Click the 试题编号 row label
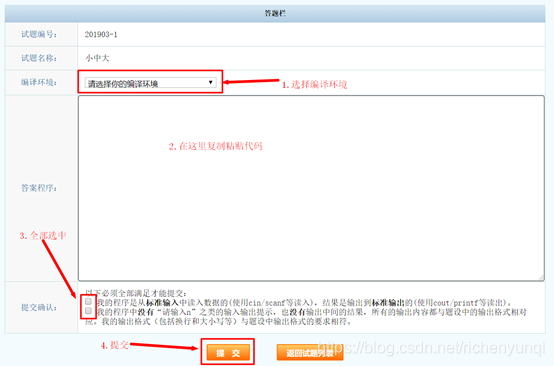Viewport: 554px width, 366px height. 39,34
